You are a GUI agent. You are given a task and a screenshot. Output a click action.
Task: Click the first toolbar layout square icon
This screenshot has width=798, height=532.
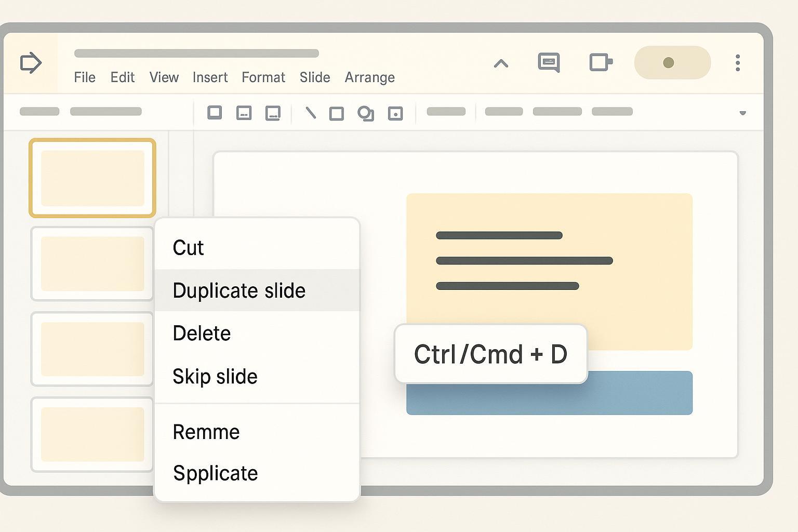215,113
